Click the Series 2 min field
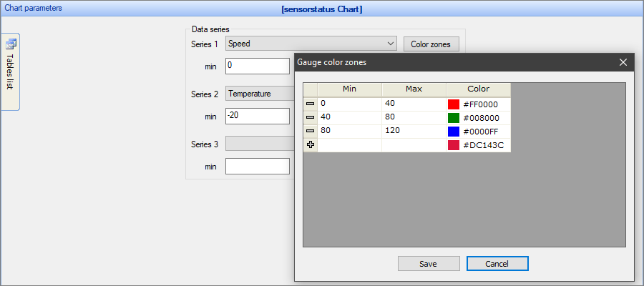 (257, 116)
